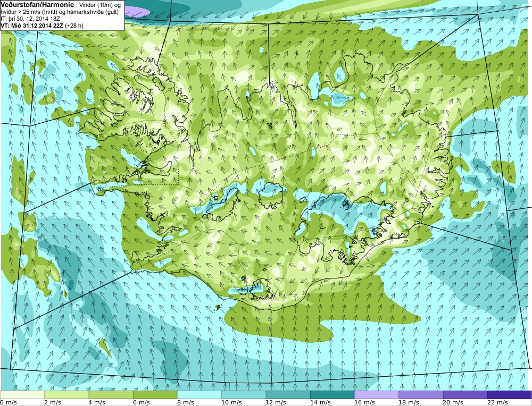The height and width of the screenshot is (406, 532).
Task: Click the '6 m/s' legend label
Action: pos(141,402)
